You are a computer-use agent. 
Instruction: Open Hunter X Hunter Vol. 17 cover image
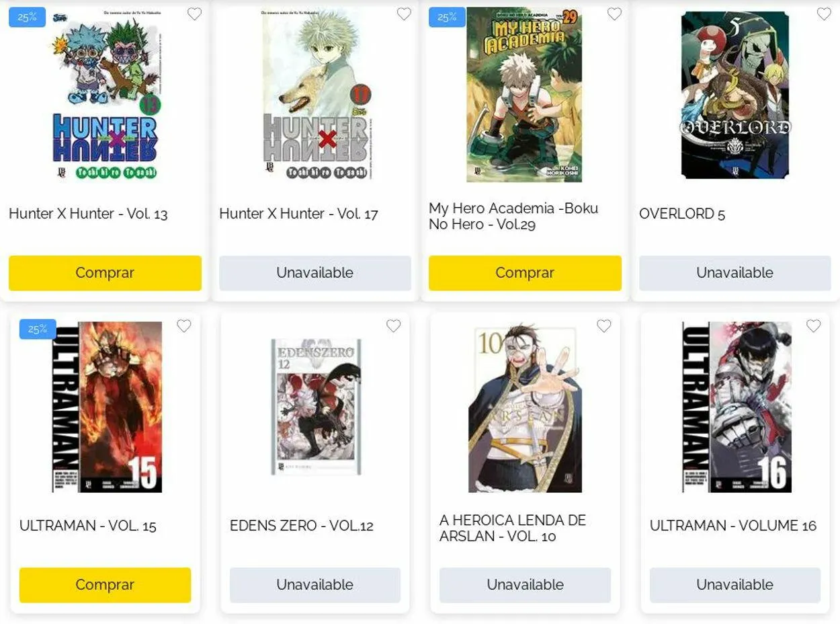click(x=315, y=95)
